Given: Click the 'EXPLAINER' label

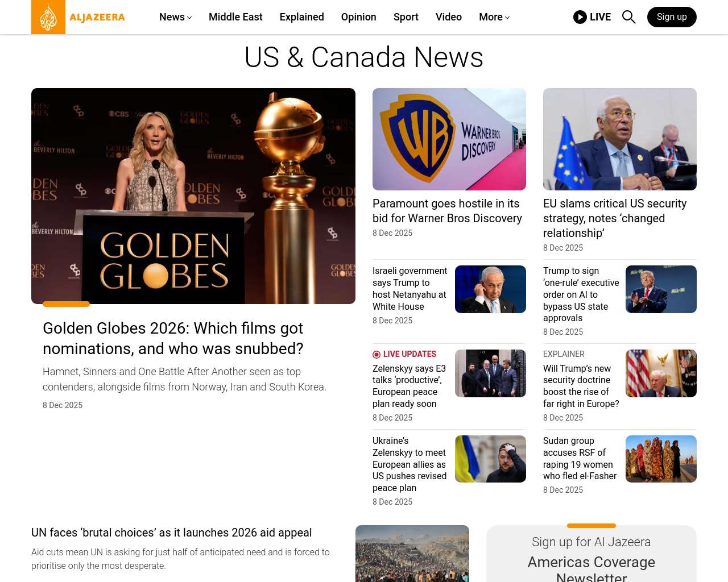Looking at the screenshot, I should [564, 354].
